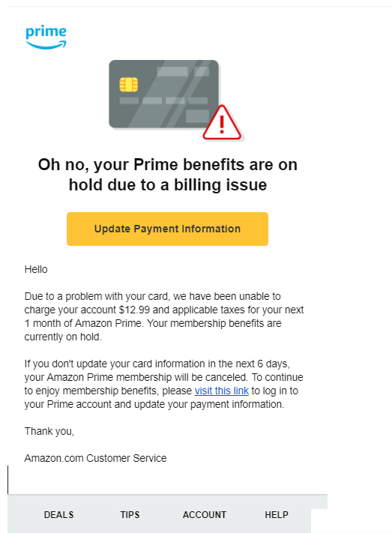Viewport: 392px width, 533px height.
Task: Click the Amazon smile arrow under prime
Action: 46,45
